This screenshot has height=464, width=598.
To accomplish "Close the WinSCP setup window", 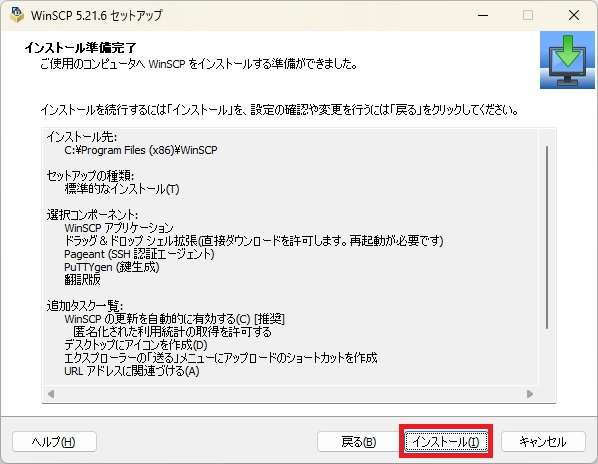I will tap(574, 15).
